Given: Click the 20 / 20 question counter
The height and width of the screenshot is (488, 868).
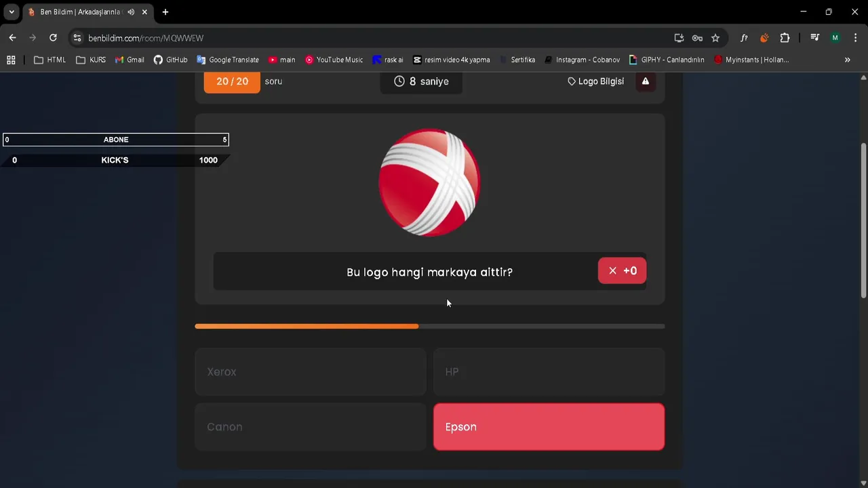Looking at the screenshot, I should 232,81.
